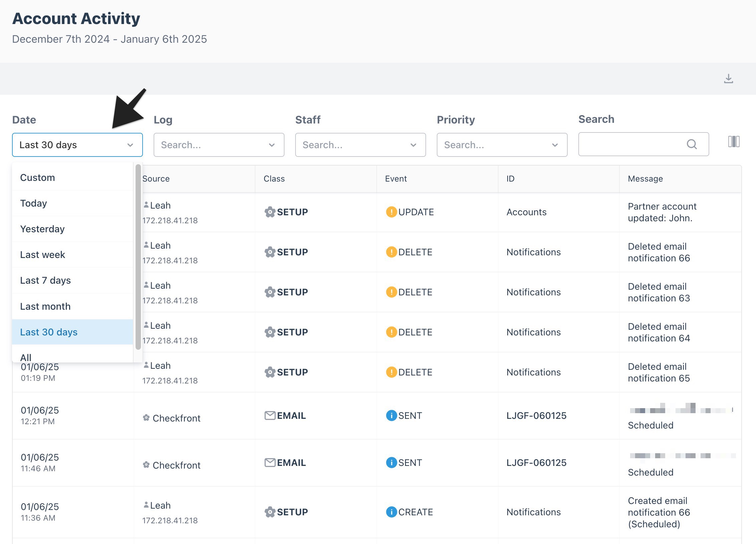Click the Event column header

[x=396, y=179]
